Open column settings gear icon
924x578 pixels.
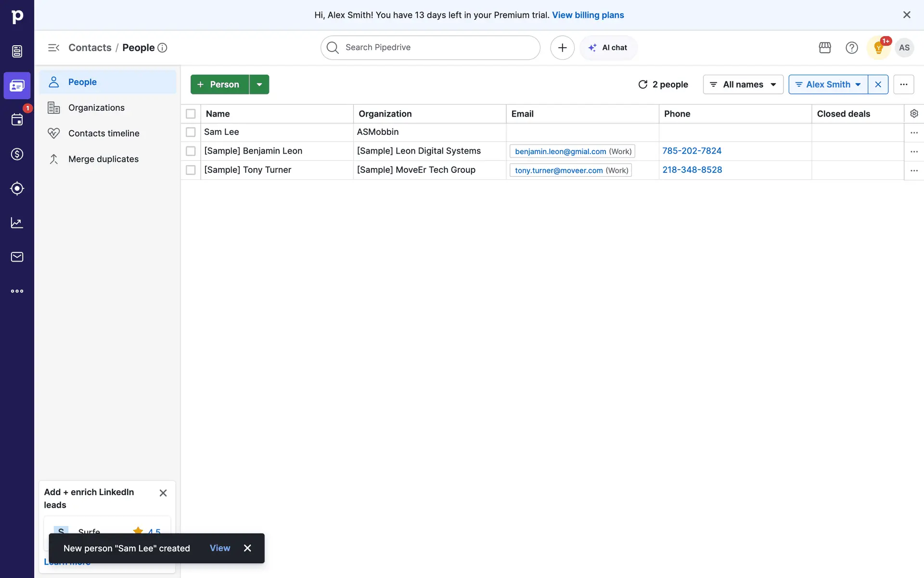pyautogui.click(x=914, y=114)
